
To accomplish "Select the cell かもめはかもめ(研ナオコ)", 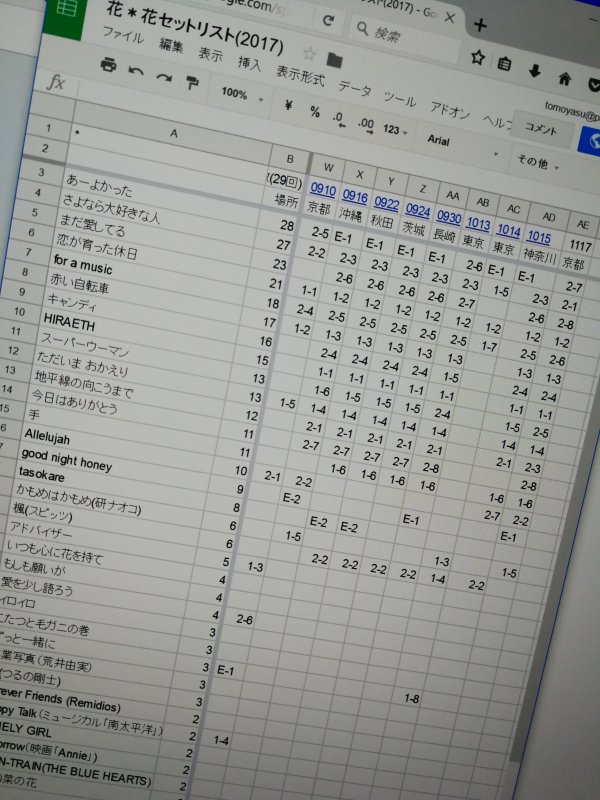I will pos(78,498).
